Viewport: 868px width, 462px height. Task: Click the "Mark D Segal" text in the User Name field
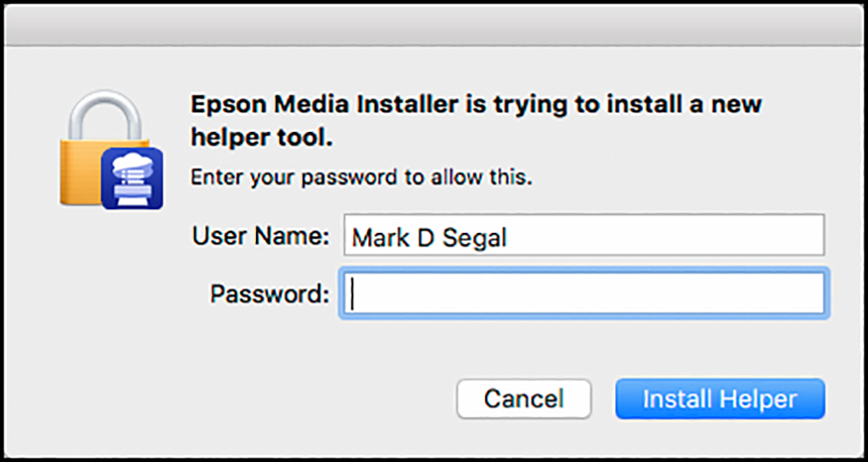(429, 237)
